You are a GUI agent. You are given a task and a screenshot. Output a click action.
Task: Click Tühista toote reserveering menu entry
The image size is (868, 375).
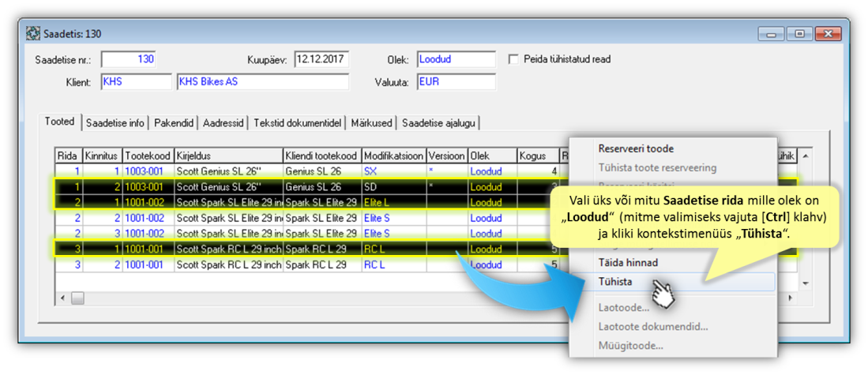pos(657,167)
